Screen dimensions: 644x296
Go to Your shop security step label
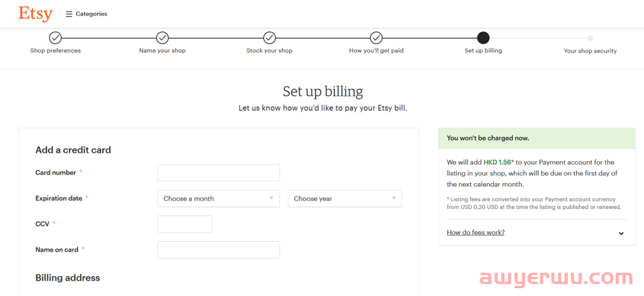click(x=590, y=51)
